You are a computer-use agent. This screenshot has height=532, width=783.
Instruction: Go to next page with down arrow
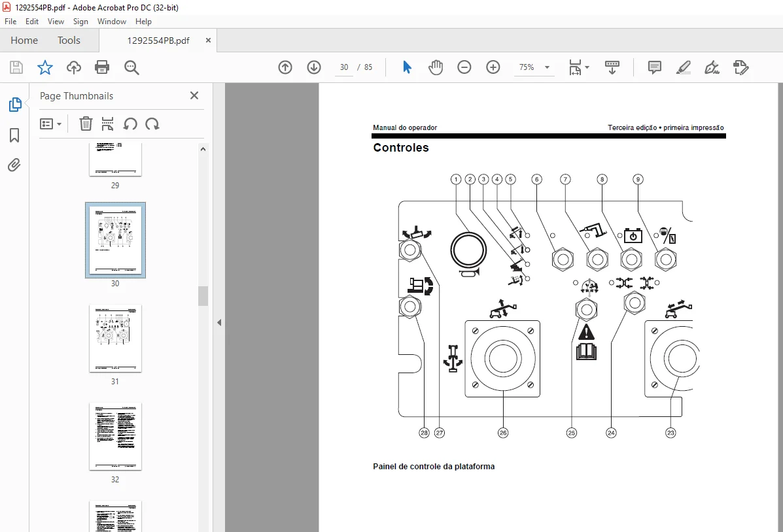tap(314, 67)
